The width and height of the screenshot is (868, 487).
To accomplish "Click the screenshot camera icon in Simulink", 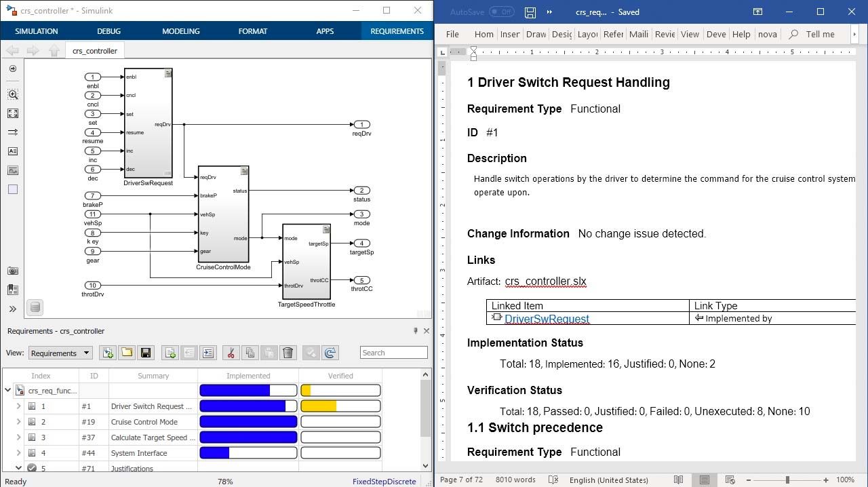I will pos(12,271).
